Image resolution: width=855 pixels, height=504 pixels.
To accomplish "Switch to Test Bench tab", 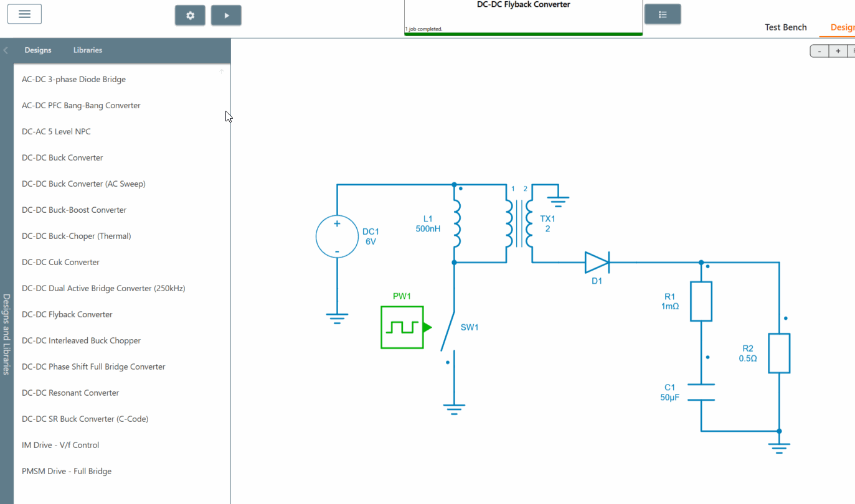I will pos(785,27).
